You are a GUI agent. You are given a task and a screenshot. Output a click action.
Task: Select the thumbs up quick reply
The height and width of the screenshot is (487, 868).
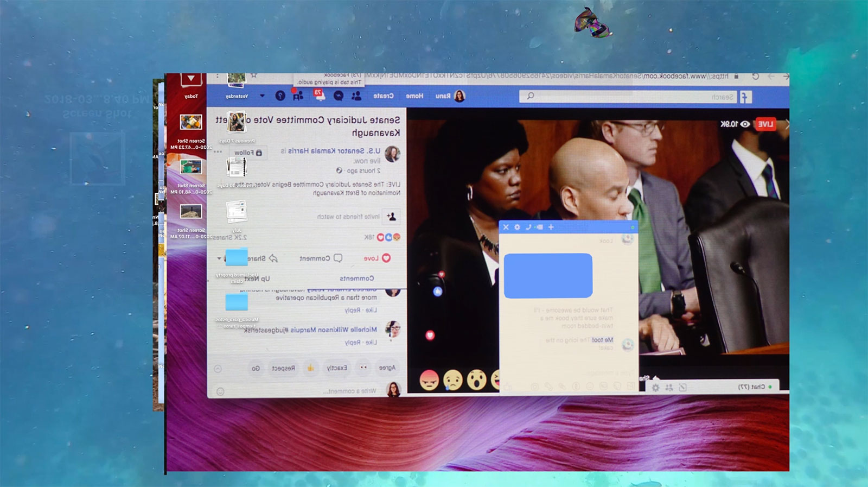coord(310,368)
